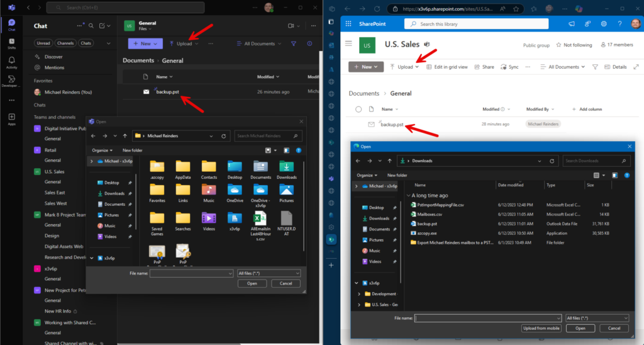The image size is (644, 345).
Task: Select PstImportMappingFile.csv in Downloads list
Action: pos(440,205)
